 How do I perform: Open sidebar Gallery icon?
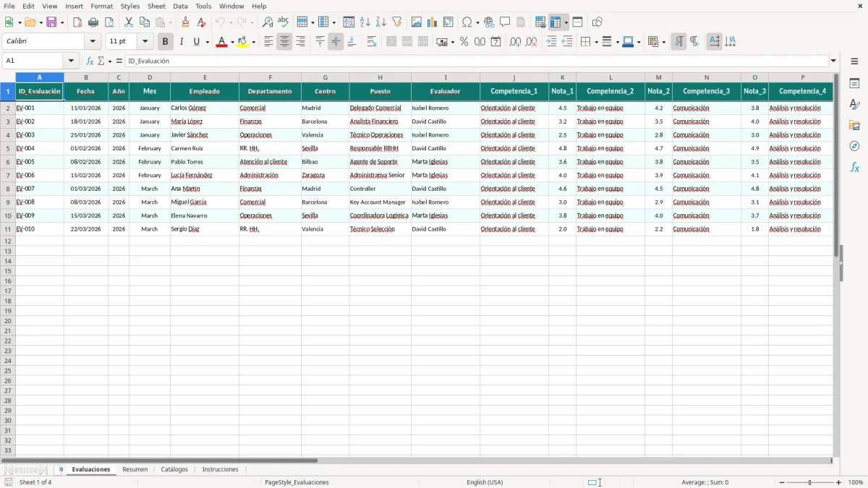coord(854,126)
